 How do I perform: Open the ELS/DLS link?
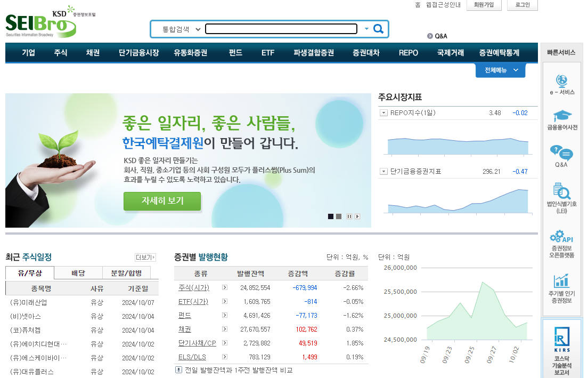tap(192, 357)
